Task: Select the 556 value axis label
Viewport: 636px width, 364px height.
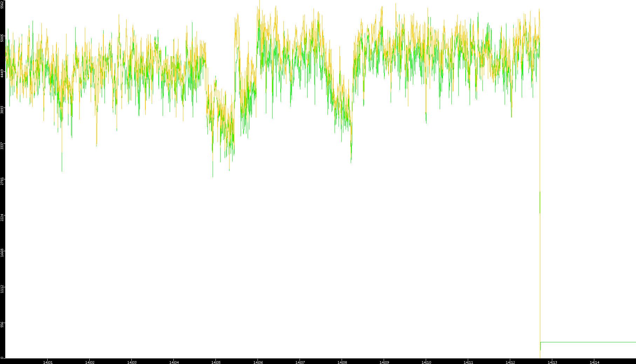Action: coord(2,325)
